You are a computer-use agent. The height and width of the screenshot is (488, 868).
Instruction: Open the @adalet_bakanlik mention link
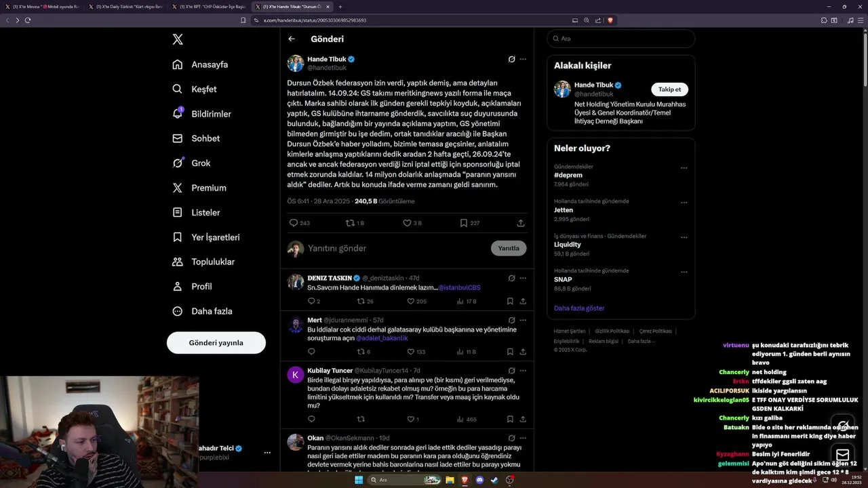[x=382, y=338]
